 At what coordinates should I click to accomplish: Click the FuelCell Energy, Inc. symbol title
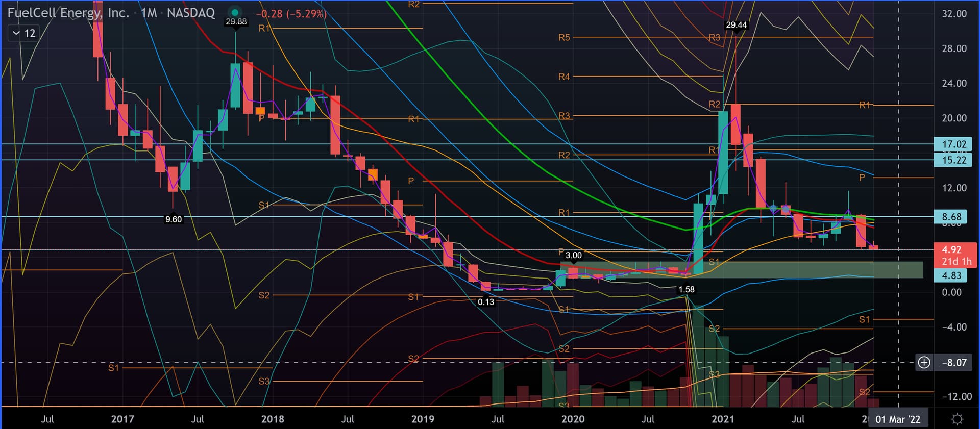(68, 13)
